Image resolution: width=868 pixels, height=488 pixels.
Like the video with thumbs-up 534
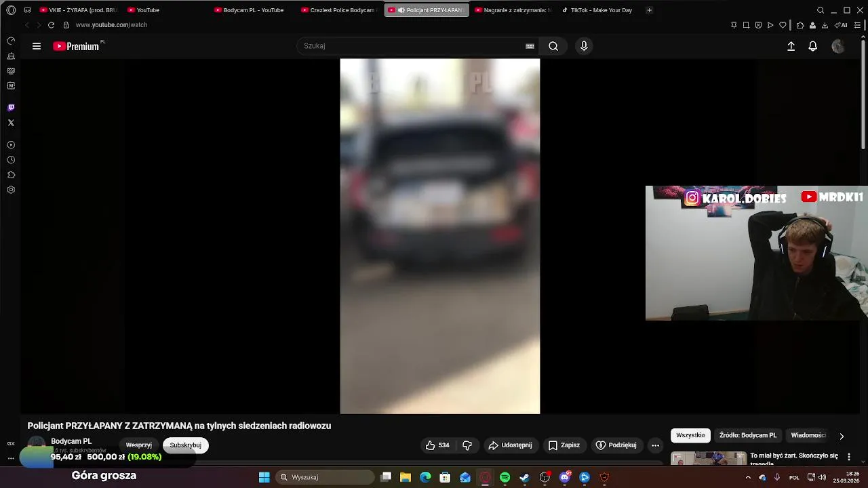tap(437, 445)
